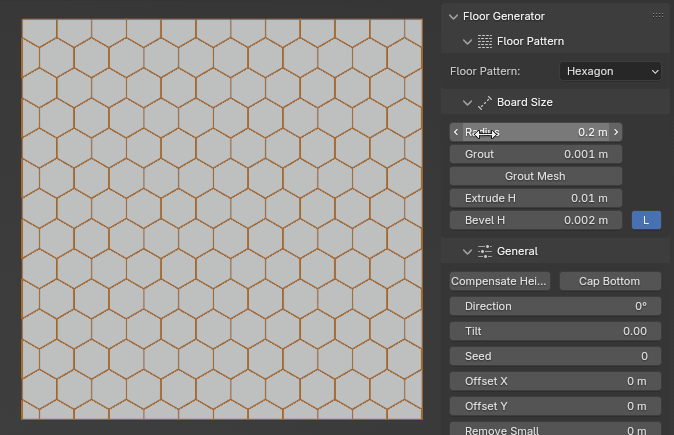This screenshot has height=435, width=674.
Task: Collapse the Floor Pattern subpanel
Action: click(x=467, y=42)
